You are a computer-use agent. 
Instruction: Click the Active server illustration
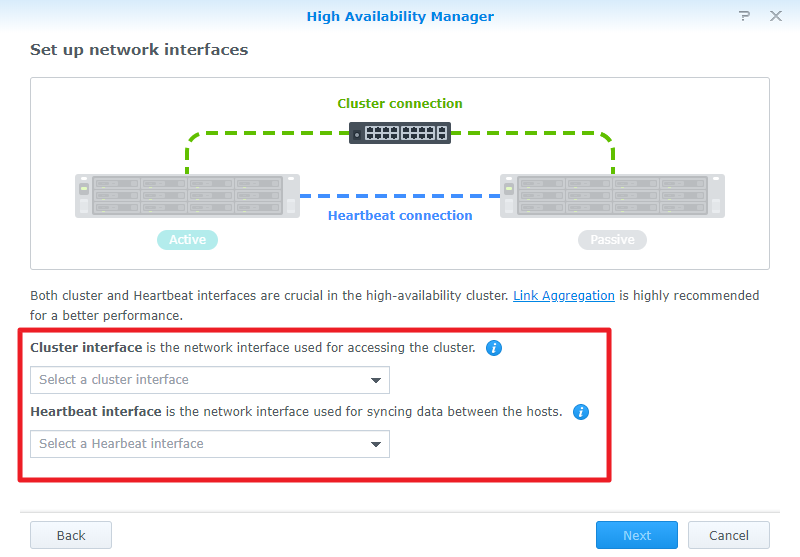(x=187, y=195)
